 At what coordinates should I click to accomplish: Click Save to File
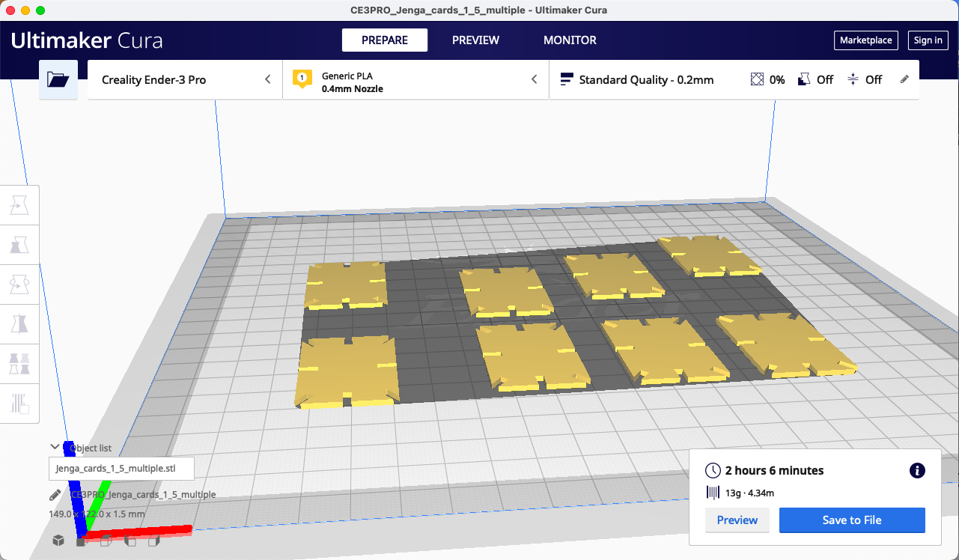(x=852, y=520)
